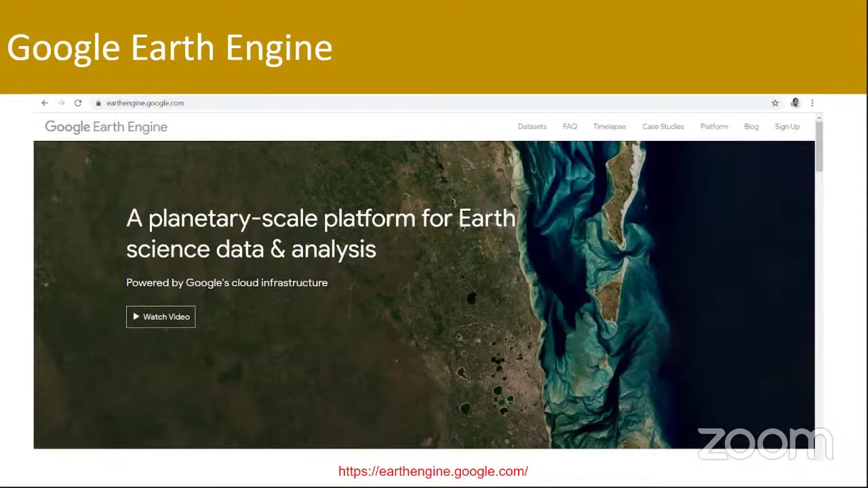Open the browser profile avatar

click(x=795, y=103)
